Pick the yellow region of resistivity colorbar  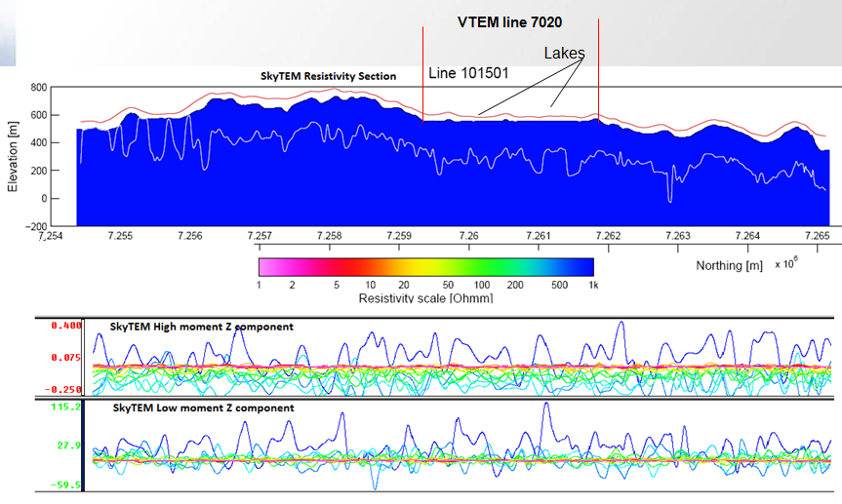[421, 267]
